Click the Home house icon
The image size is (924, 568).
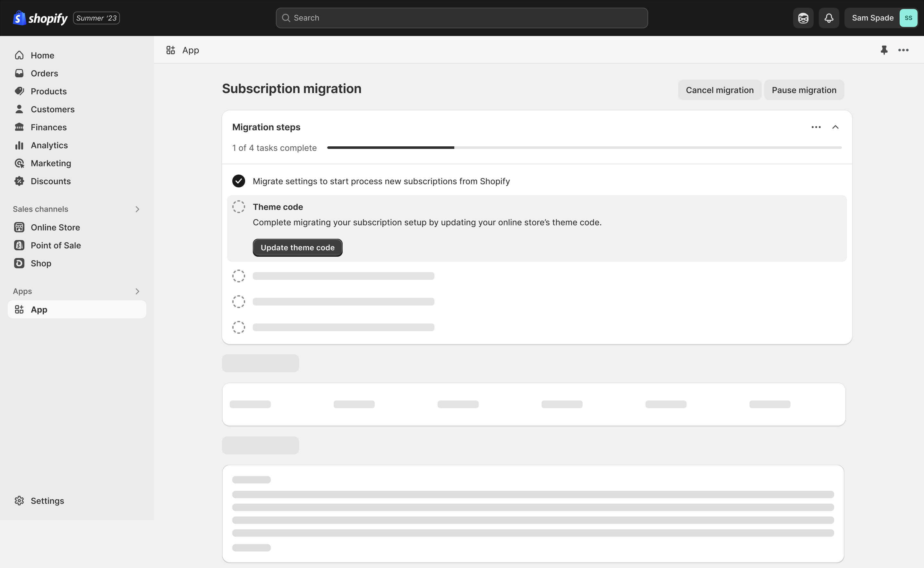pyautogui.click(x=20, y=55)
